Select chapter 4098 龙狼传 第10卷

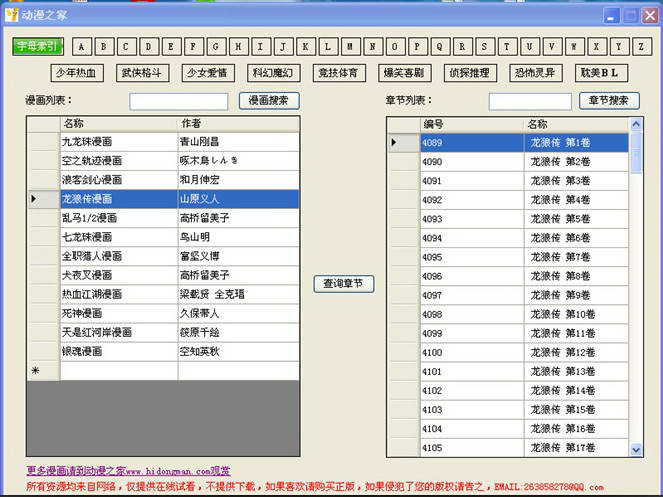click(x=508, y=314)
